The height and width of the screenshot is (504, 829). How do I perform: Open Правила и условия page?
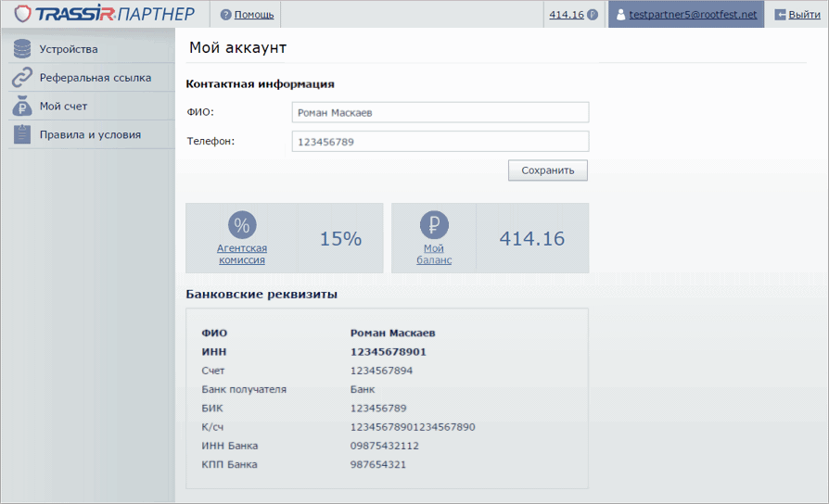[90, 134]
